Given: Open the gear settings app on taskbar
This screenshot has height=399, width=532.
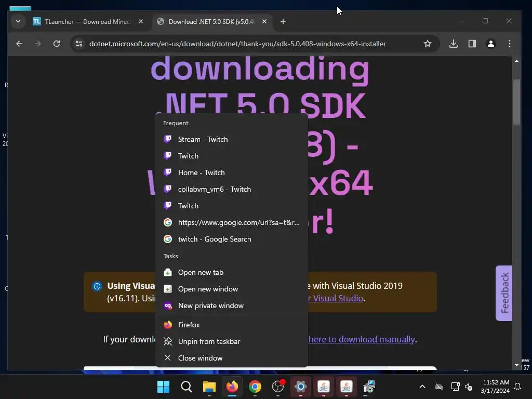Looking at the screenshot, I should click(301, 387).
